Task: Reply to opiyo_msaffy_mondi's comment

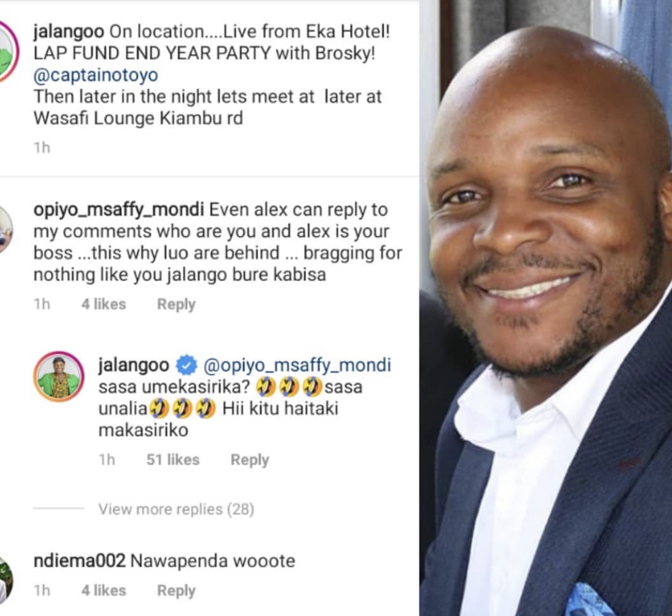Action: click(176, 304)
